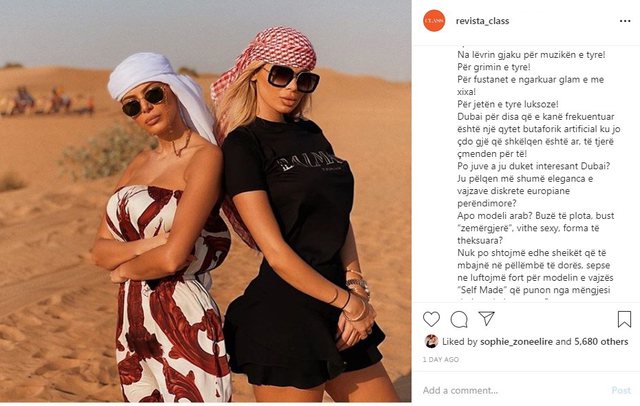Submit the comment with the Post button

pyautogui.click(x=621, y=390)
